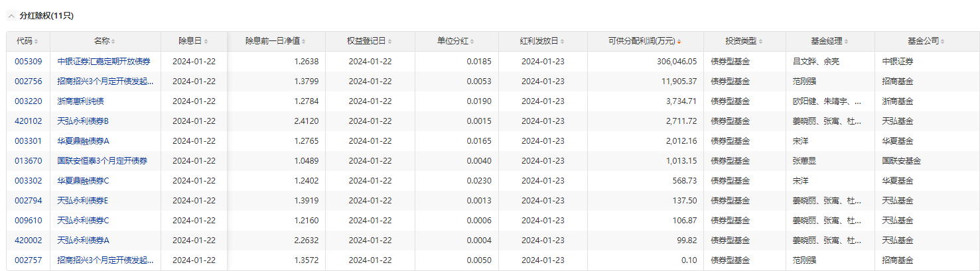Click sort icon beside 基金公司 header
Viewport: 980px width, 271px height.
point(943,41)
